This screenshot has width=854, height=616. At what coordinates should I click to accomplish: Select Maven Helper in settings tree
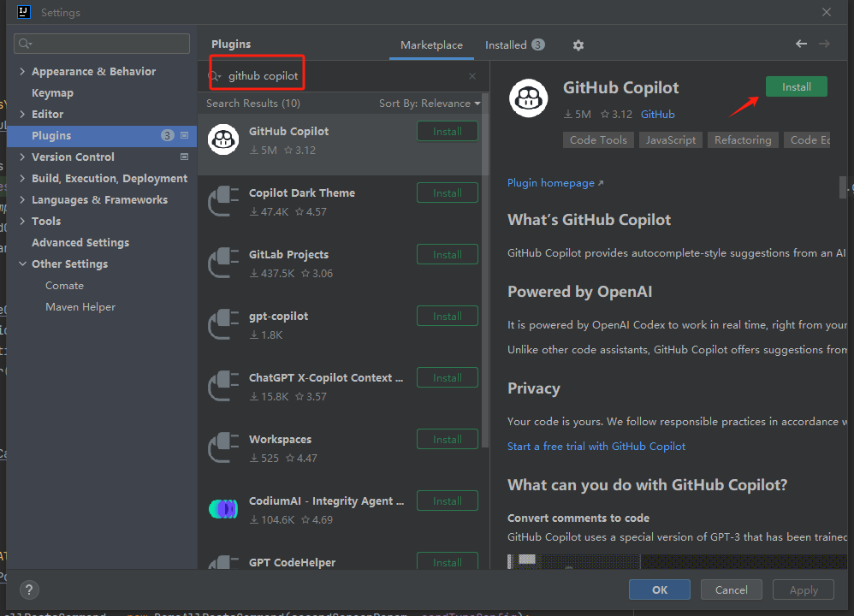pos(80,307)
